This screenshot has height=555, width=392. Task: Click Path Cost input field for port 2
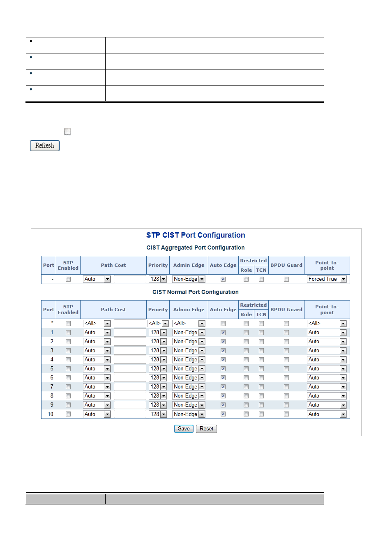(x=130, y=342)
